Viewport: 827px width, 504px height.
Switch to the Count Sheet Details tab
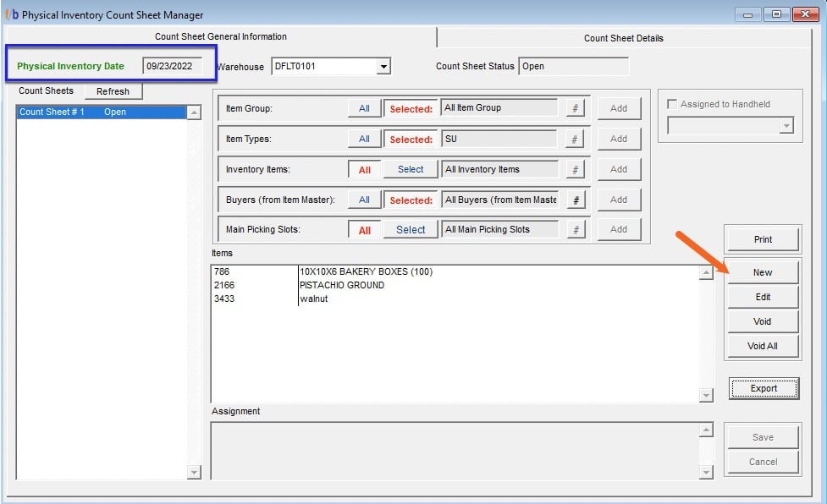pyautogui.click(x=624, y=37)
